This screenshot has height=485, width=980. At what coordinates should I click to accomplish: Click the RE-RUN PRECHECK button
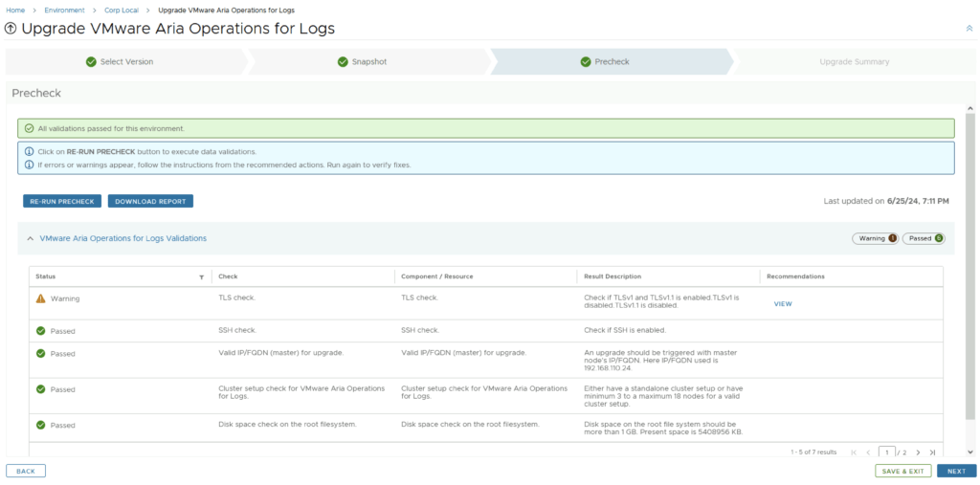pos(62,202)
